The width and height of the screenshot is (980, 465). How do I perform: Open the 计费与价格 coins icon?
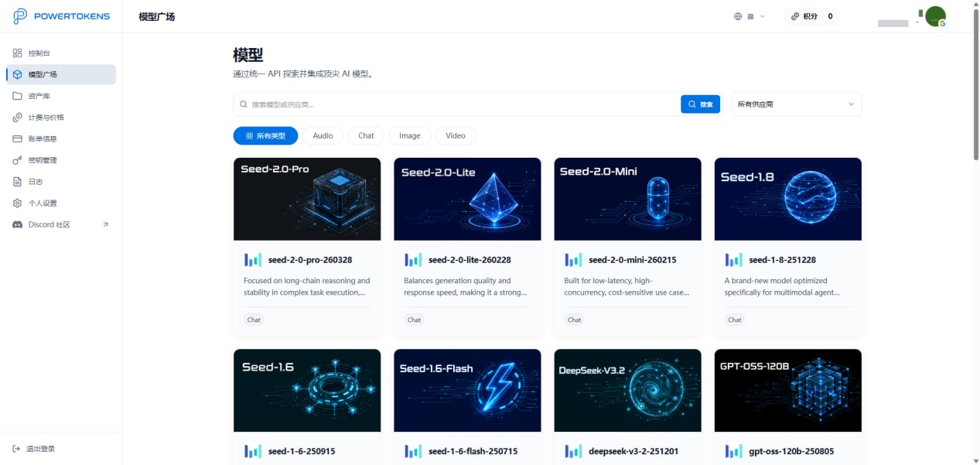click(x=17, y=118)
